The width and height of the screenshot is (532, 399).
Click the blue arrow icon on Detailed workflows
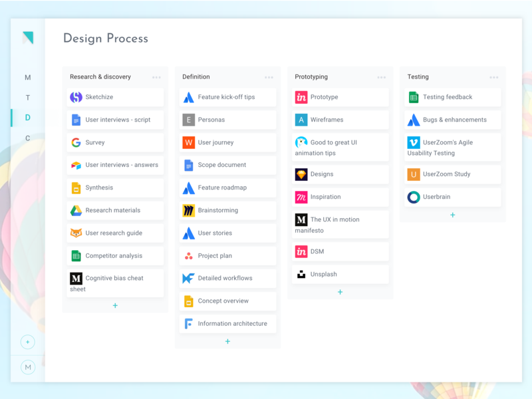(x=189, y=278)
